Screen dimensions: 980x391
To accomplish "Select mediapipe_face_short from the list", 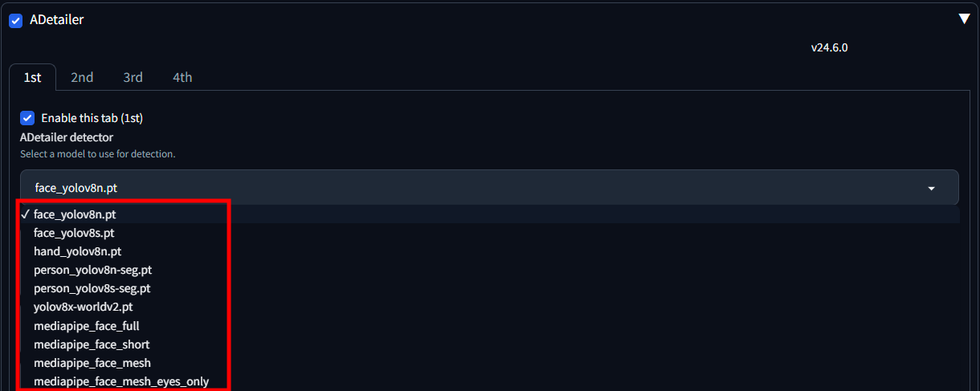I will [92, 344].
